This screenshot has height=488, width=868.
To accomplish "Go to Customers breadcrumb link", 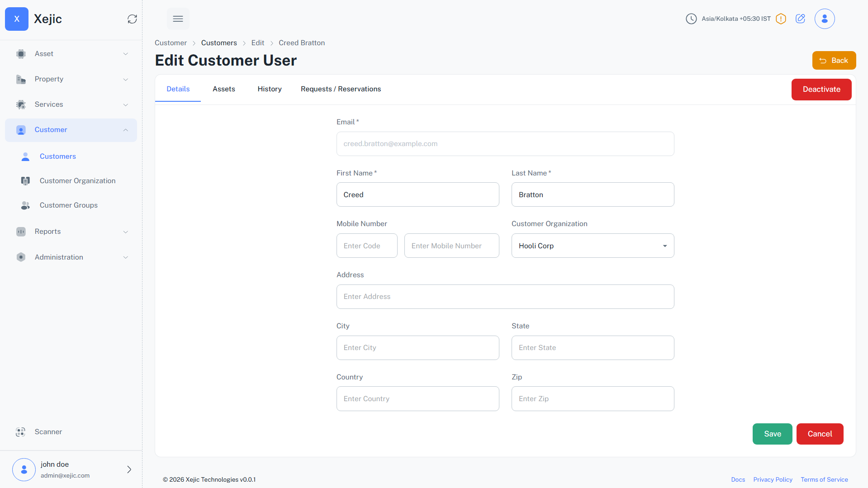I will point(219,43).
